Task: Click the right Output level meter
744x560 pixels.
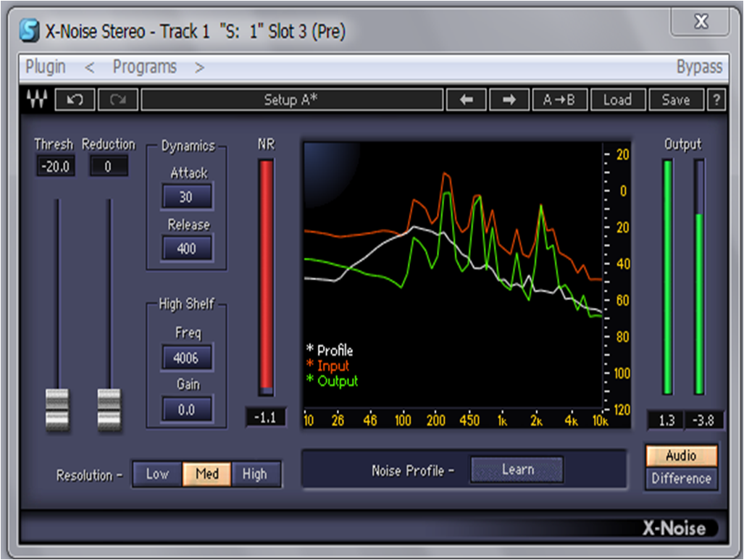Action: 699,277
